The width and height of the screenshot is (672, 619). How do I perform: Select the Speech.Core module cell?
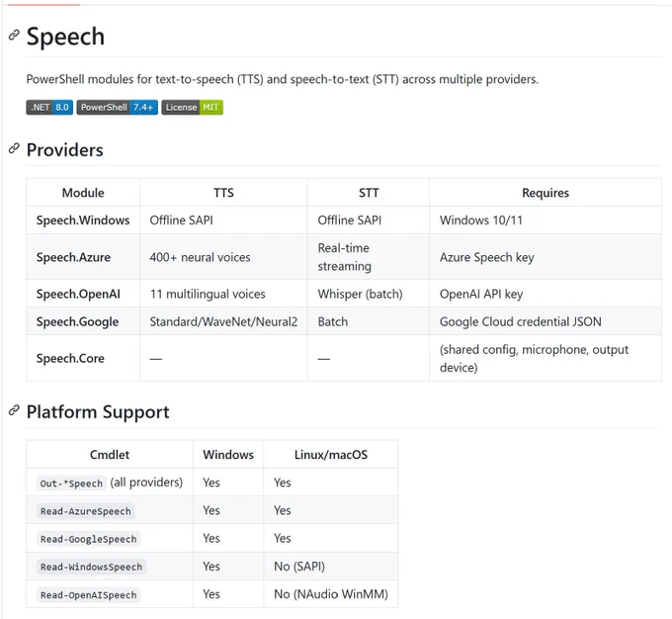[83, 358]
